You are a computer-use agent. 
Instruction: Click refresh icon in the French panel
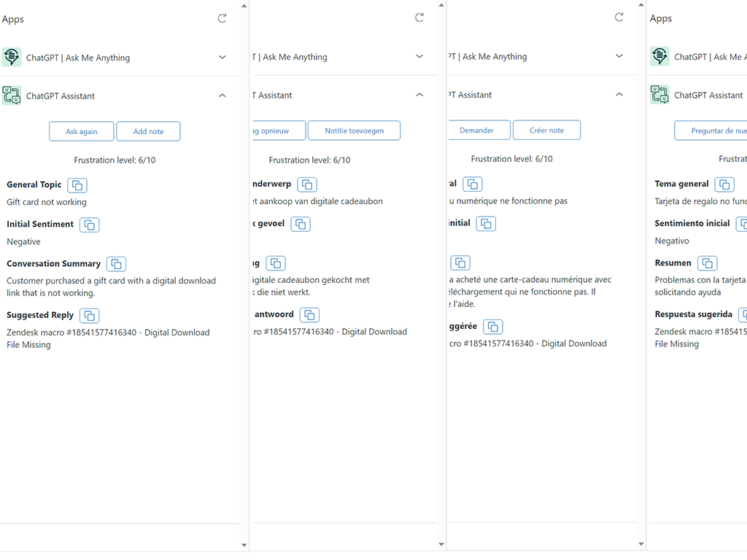[x=619, y=17]
